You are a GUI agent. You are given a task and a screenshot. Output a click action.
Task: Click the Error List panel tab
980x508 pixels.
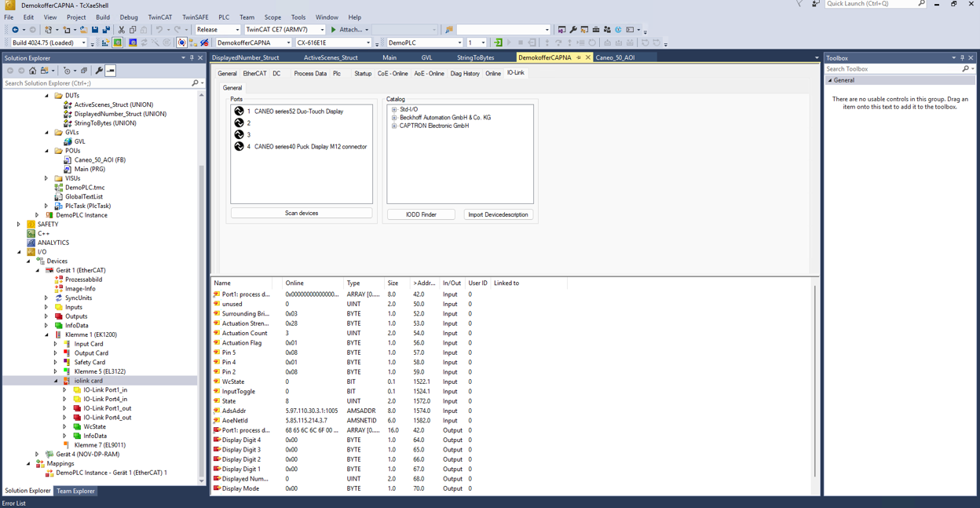[x=14, y=503]
